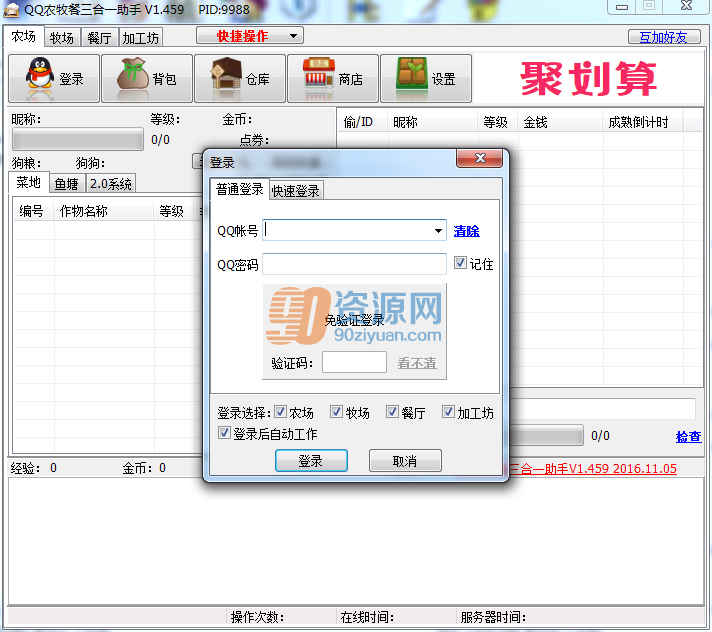Toggle the 餐厅 login checkbox

pyautogui.click(x=392, y=412)
